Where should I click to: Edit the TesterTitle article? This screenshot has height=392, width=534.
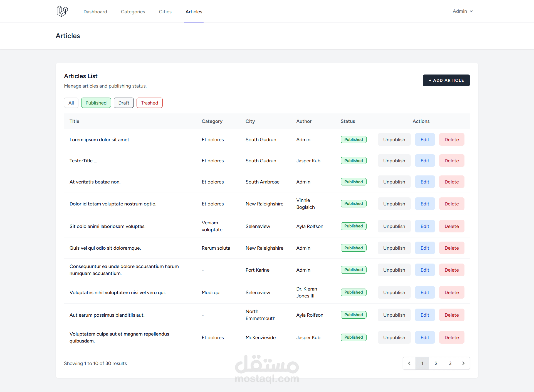click(x=425, y=161)
